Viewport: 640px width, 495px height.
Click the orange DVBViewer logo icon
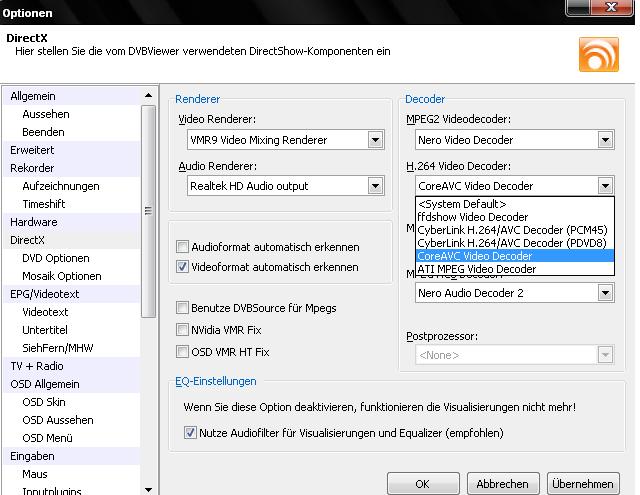pos(598,53)
